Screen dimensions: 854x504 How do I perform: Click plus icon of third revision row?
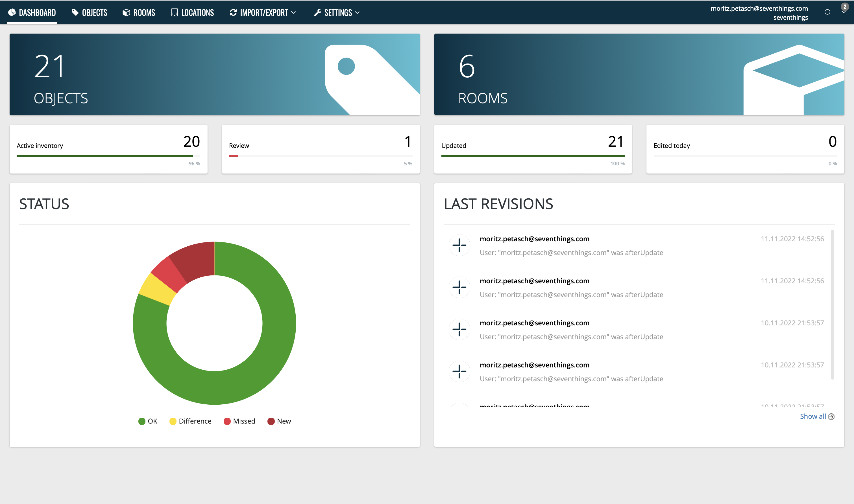459,329
